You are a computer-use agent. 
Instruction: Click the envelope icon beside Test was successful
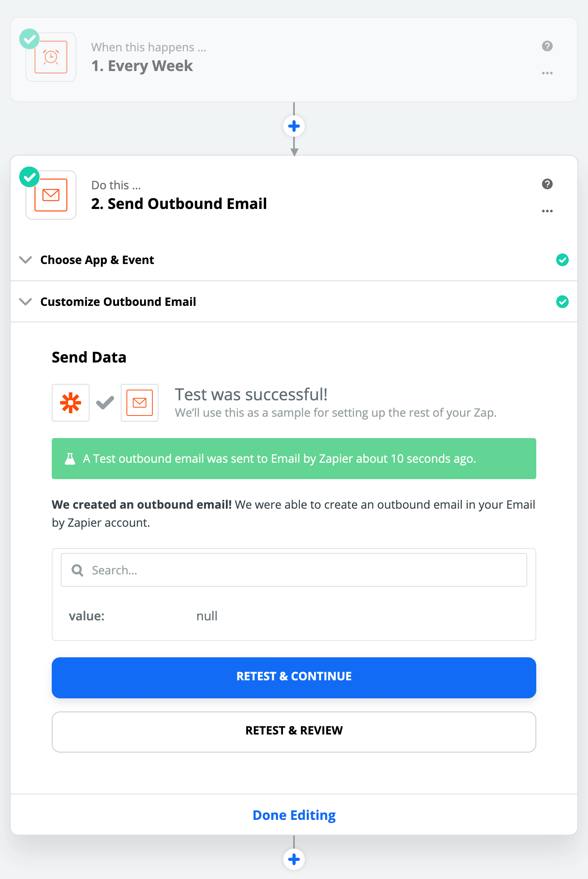(x=140, y=403)
